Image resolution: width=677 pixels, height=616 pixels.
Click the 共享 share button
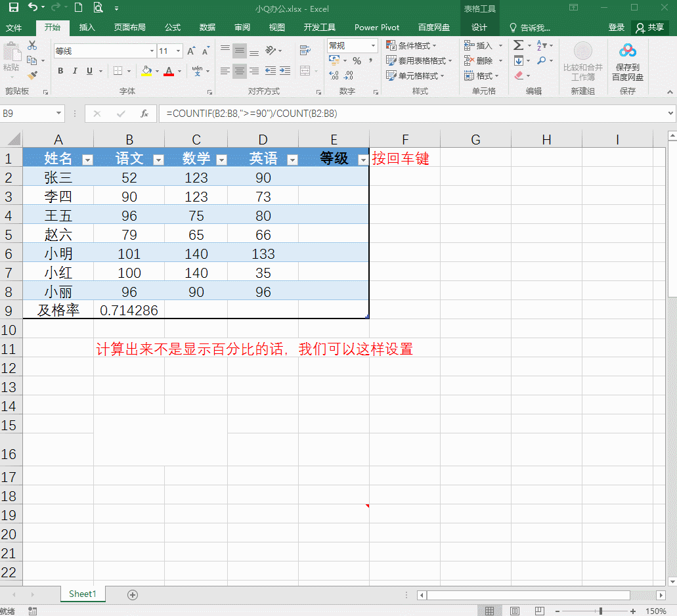point(650,28)
